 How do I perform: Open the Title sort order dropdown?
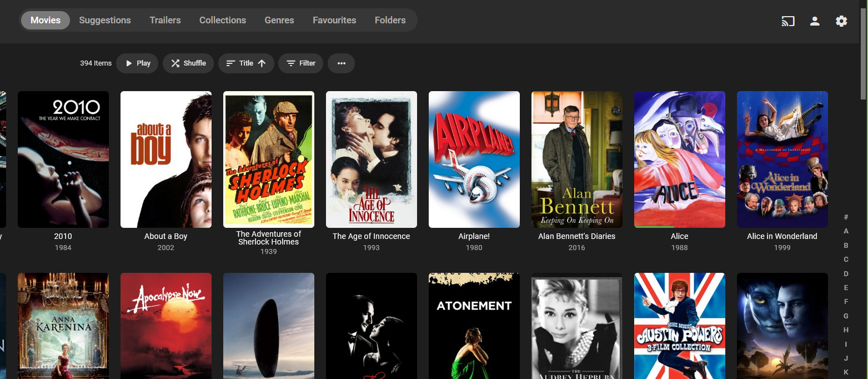[246, 63]
